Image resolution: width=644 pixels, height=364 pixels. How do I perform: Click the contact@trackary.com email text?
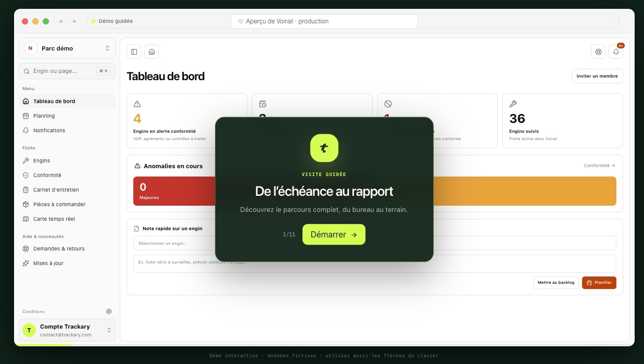[66, 335]
